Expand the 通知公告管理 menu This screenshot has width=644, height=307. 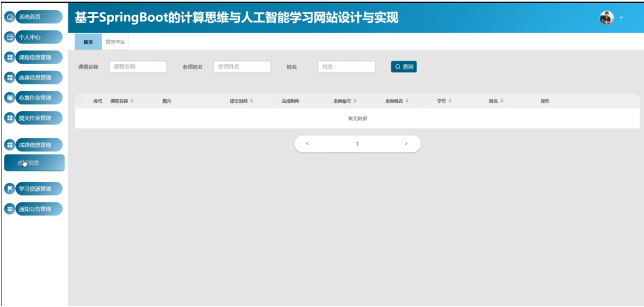pyautogui.click(x=39, y=209)
